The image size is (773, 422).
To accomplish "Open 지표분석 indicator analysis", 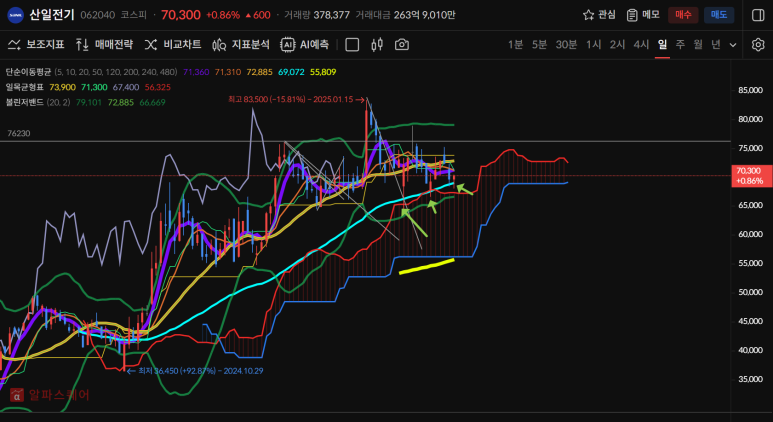I will coord(241,45).
